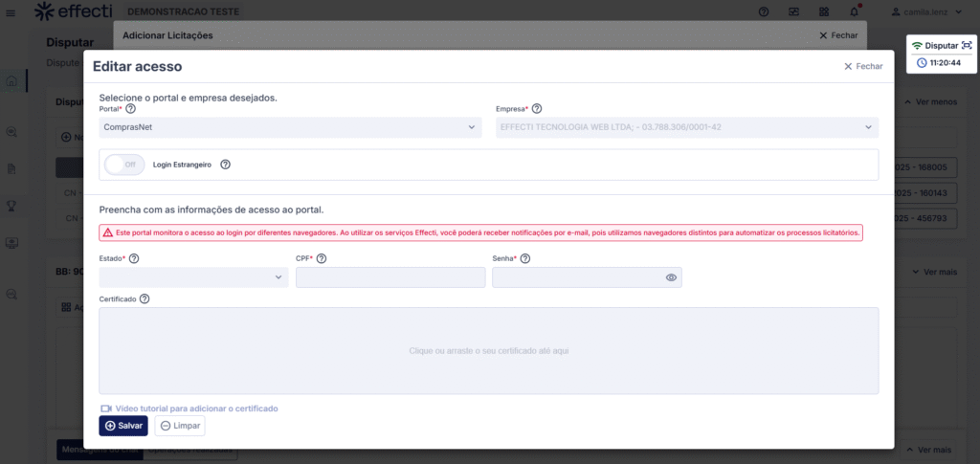Click the CPF input field
This screenshot has height=464, width=980.
click(390, 277)
